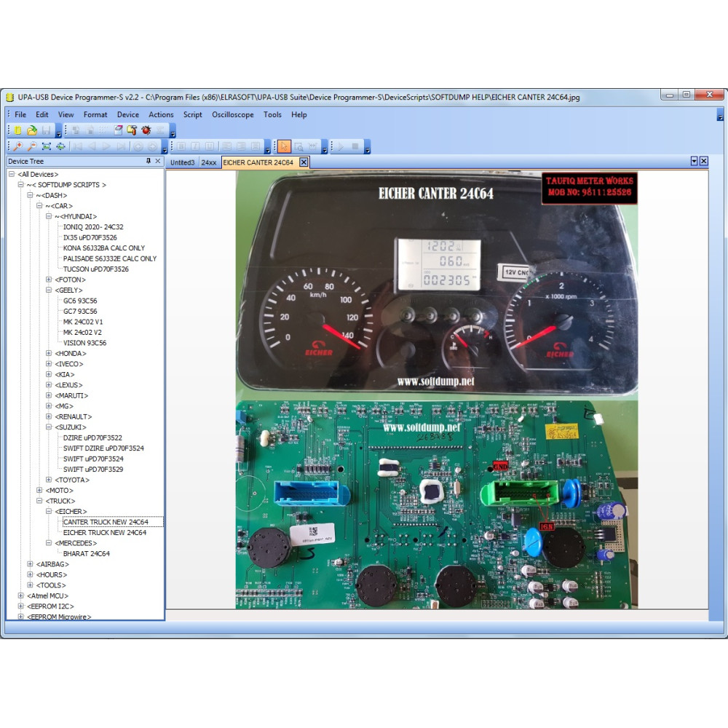Open the document tab list dropdown arrow
Screen dimensions: 728x728
(694, 161)
